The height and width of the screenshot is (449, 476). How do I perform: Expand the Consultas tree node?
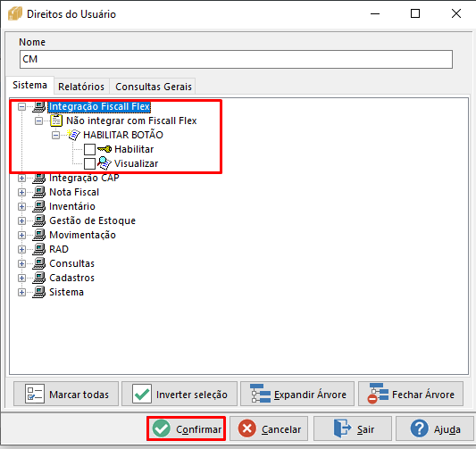pos(21,263)
